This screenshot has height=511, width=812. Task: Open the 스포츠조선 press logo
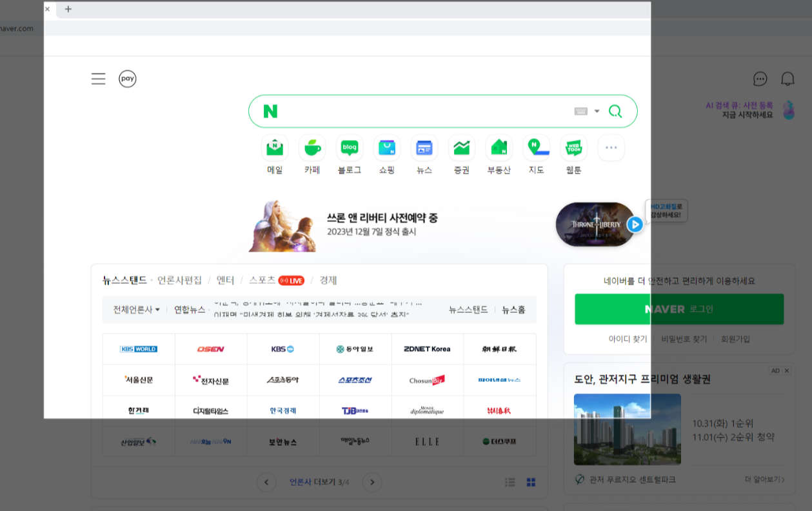point(355,380)
